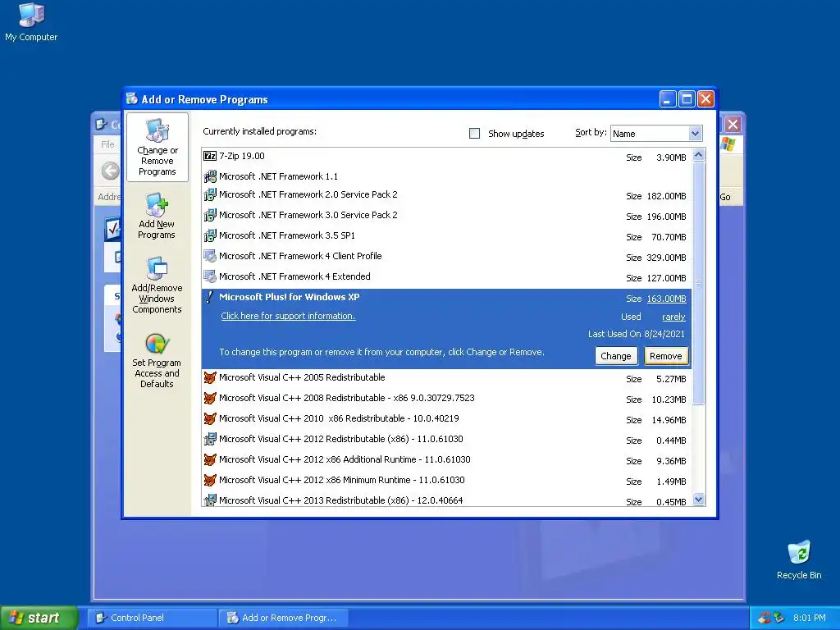This screenshot has height=630, width=840.
Task: Select Microsoft Visual C++ 2005 Redistributable
Action: [x=447, y=378]
